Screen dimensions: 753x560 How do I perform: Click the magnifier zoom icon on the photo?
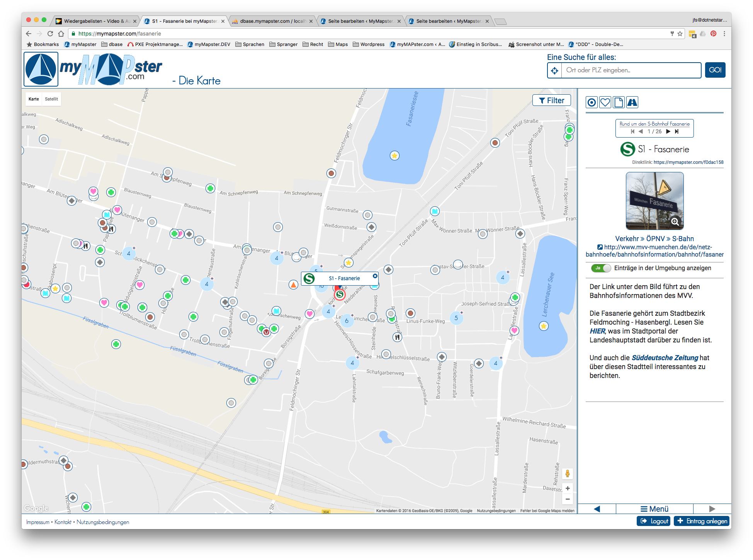point(675,221)
